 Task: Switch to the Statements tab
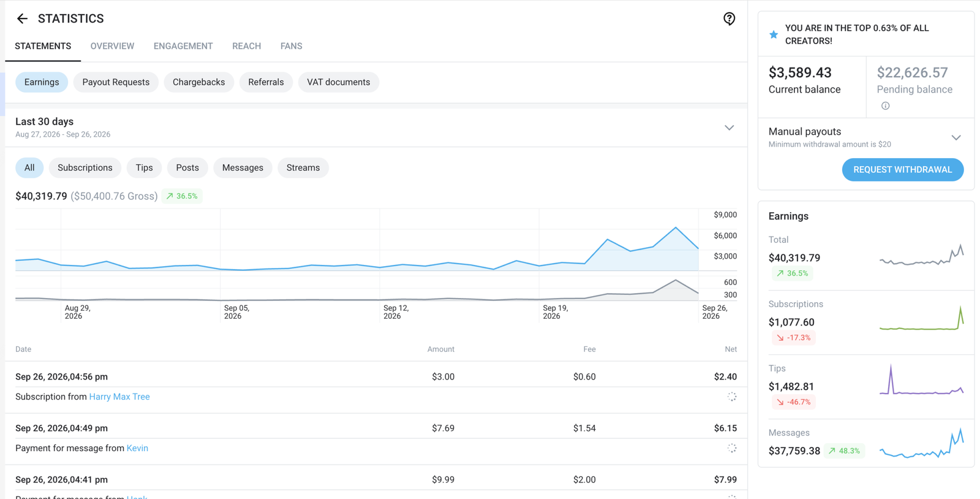[x=43, y=46]
